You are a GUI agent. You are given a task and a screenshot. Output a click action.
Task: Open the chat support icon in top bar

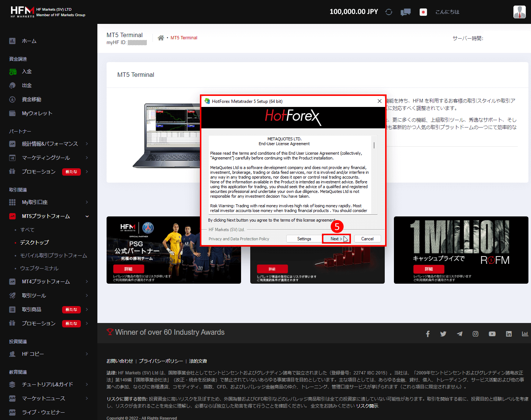point(405,11)
